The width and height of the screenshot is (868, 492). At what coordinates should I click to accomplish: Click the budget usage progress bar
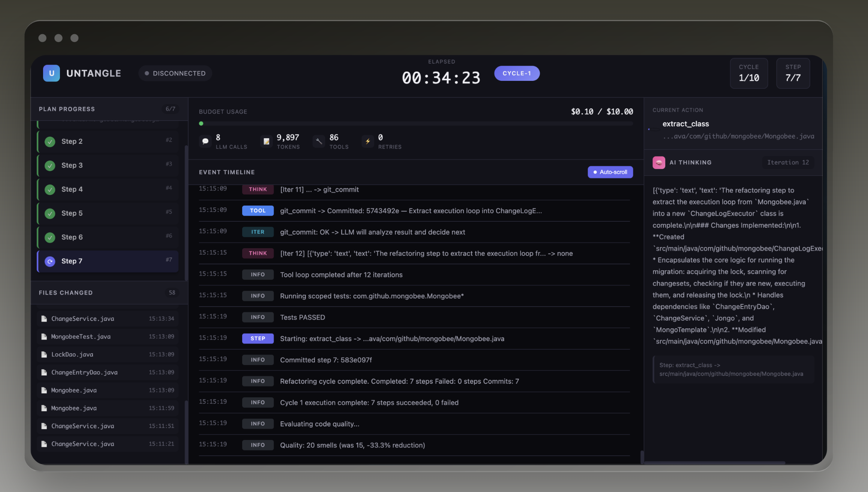(416, 124)
